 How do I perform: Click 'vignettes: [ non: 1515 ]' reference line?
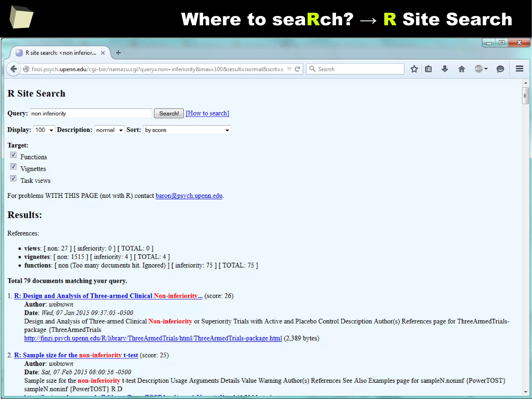(97, 257)
